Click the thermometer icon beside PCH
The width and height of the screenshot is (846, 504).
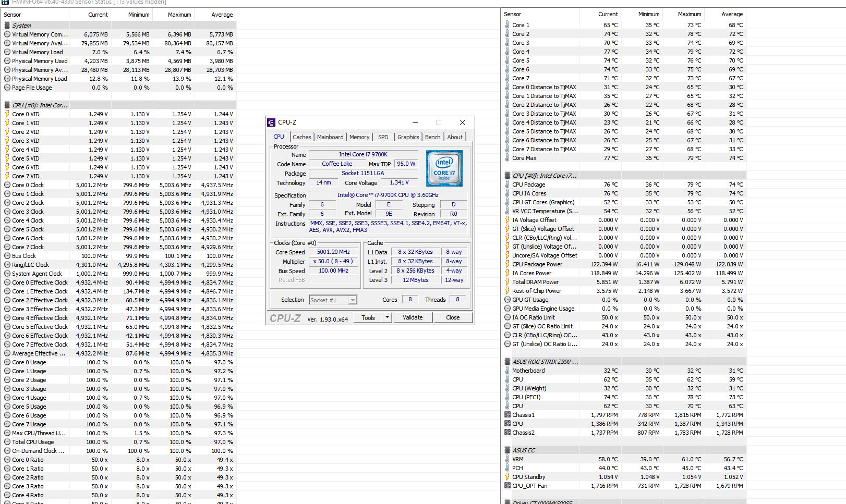point(507,468)
